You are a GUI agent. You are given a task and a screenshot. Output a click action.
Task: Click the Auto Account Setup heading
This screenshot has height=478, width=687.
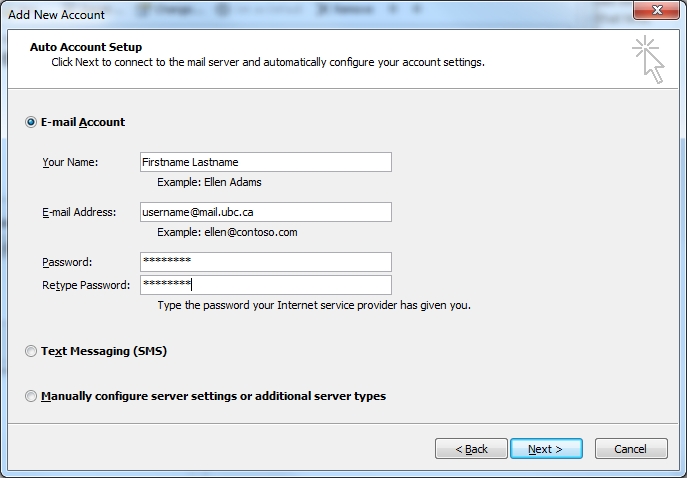click(86, 47)
